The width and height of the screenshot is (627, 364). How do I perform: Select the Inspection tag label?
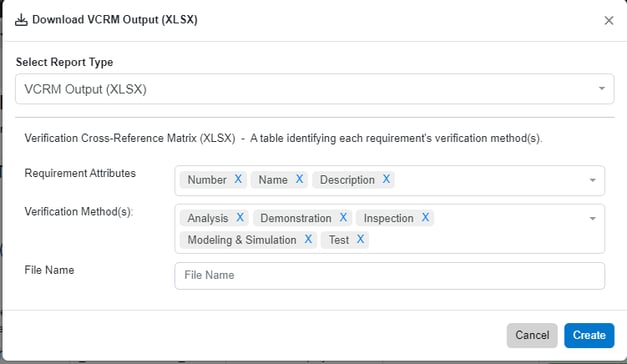tap(389, 218)
